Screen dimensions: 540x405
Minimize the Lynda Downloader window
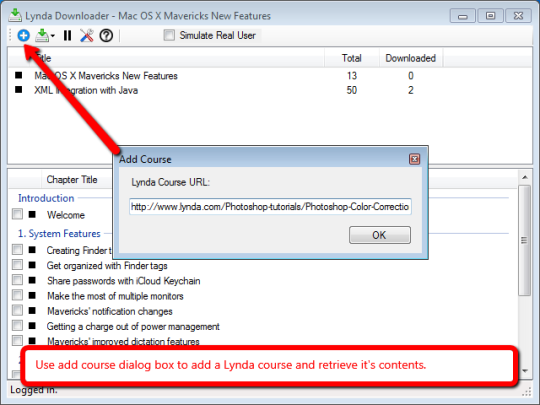[x=463, y=16]
